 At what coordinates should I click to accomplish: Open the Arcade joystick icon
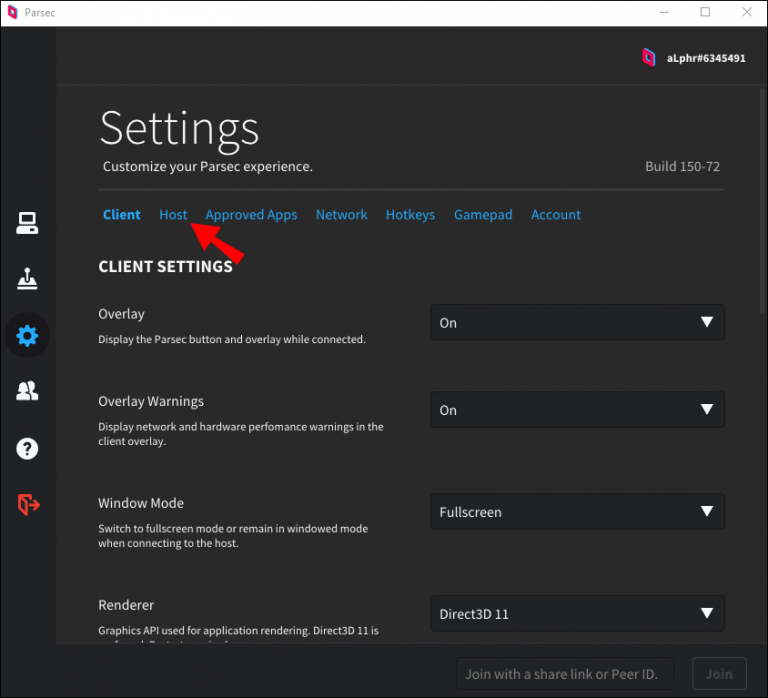27,280
